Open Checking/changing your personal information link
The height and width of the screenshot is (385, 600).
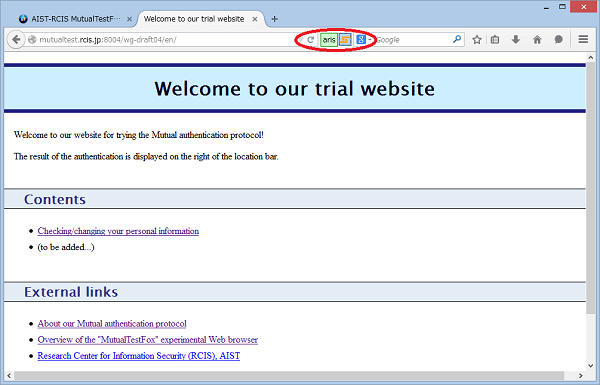(x=118, y=231)
